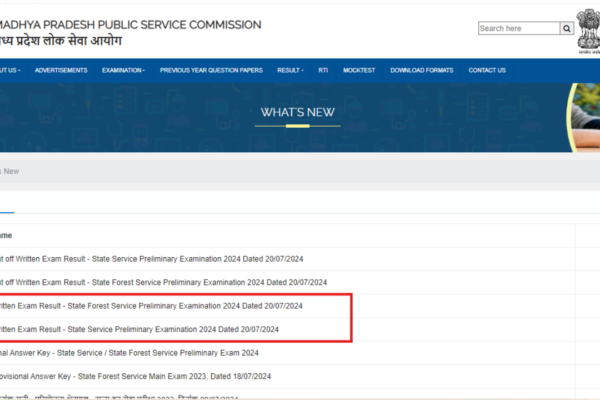Open Download Formats in the navbar
This screenshot has height=400, width=600.
421,70
